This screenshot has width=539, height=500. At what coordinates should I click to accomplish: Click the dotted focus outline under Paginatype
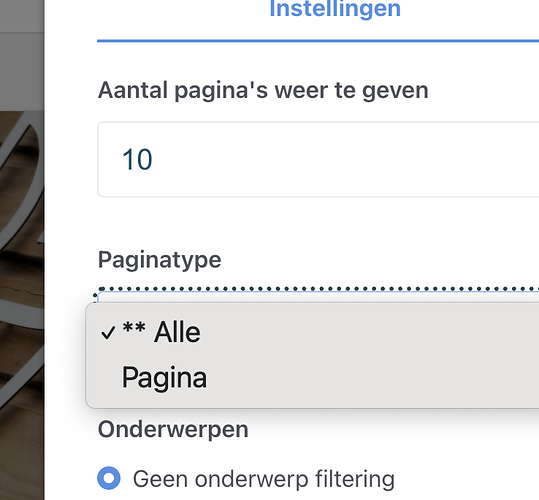pos(318,289)
